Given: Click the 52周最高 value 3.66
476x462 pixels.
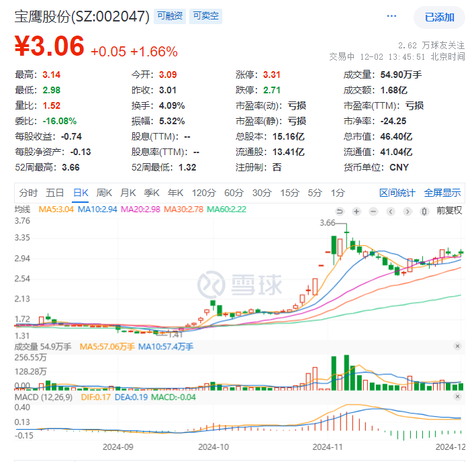Looking at the screenshot, I should pyautogui.click(x=70, y=168).
